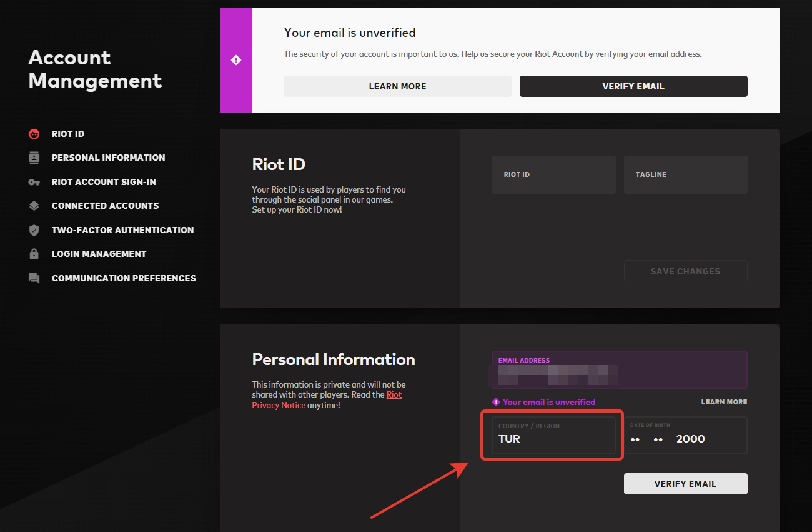Click the 'Account Management' page title
Viewport: 812px width, 532px height.
point(95,69)
